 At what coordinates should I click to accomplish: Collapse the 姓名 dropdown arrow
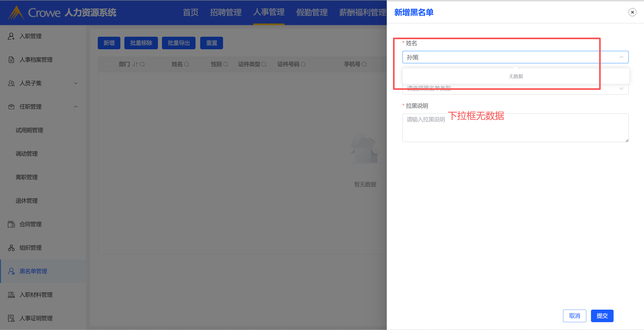[621, 57]
